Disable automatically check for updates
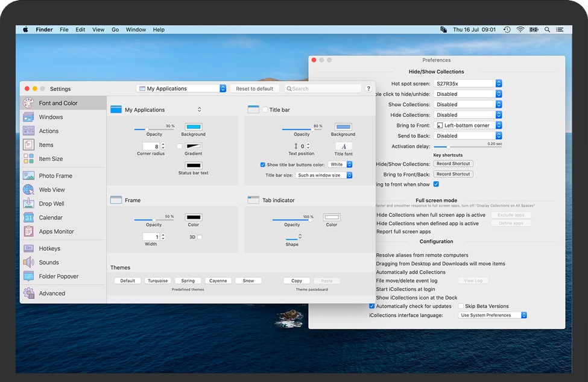 372,306
